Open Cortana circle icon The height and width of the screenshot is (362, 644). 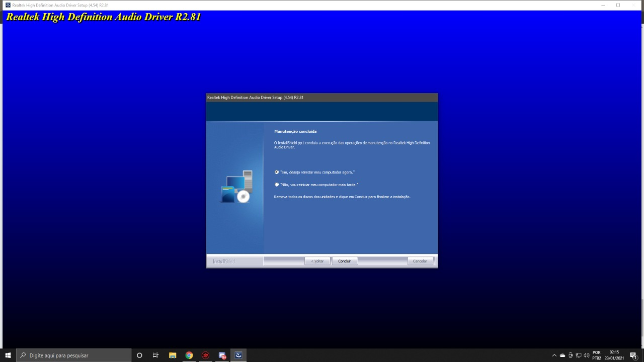click(x=139, y=355)
